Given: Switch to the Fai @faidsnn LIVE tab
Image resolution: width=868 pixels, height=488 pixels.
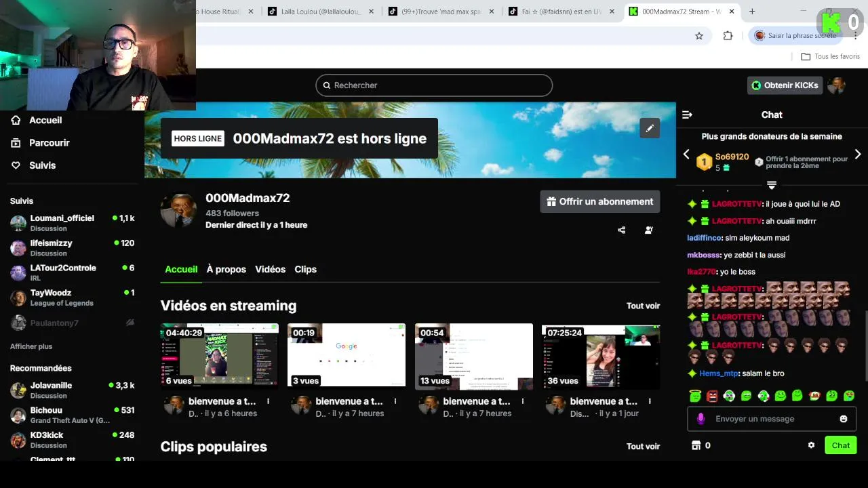Looking at the screenshot, I should tap(561, 12).
